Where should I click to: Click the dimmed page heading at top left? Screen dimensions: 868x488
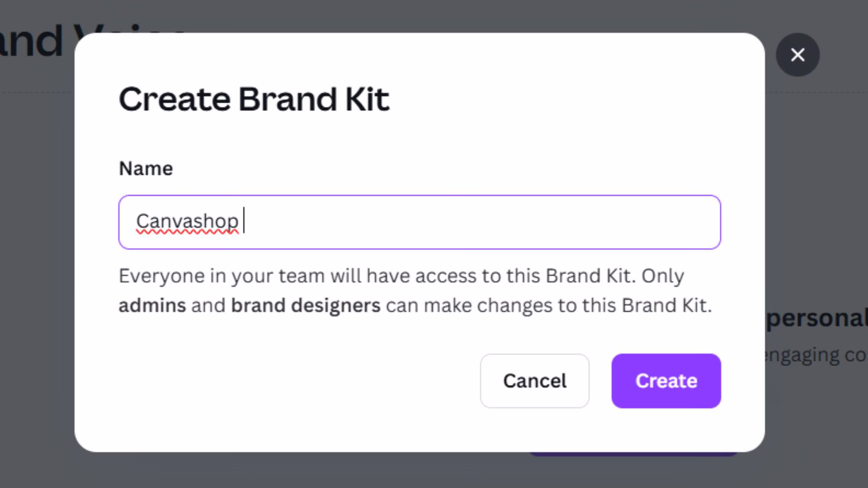32,41
